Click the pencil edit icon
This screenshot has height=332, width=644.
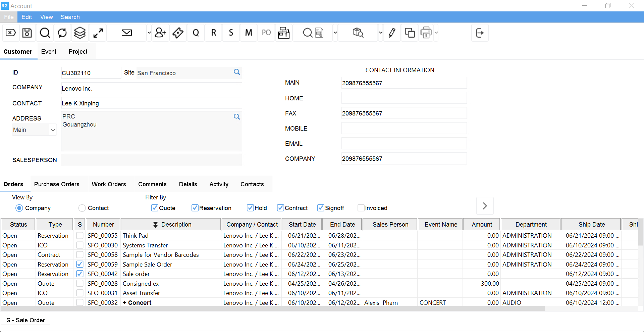click(392, 33)
